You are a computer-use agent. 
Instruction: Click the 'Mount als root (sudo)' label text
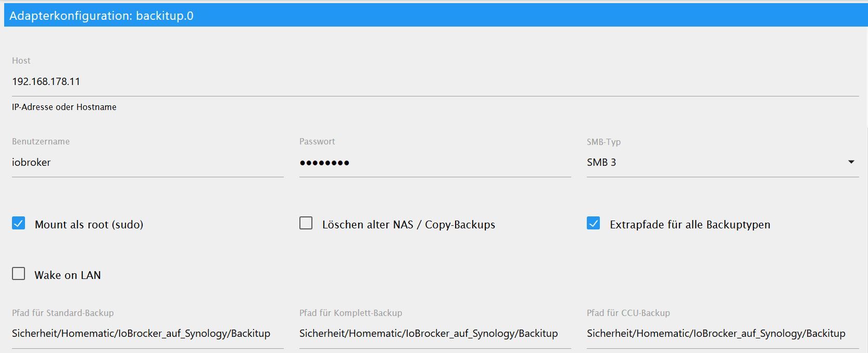coord(89,225)
